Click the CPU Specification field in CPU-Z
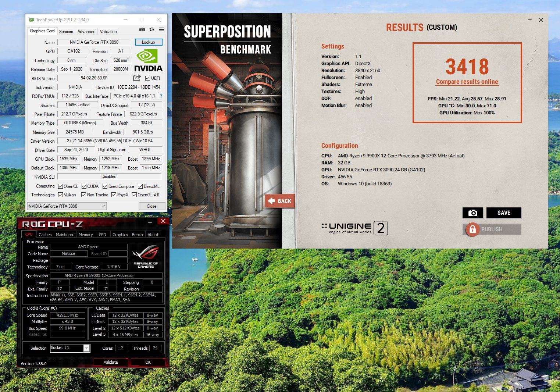This screenshot has height=392, width=560. (106, 275)
